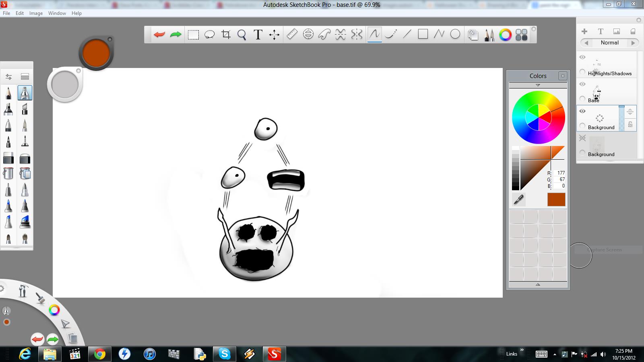644x362 pixels.
Task: Choose the Oval shape tool
Action: click(455, 35)
